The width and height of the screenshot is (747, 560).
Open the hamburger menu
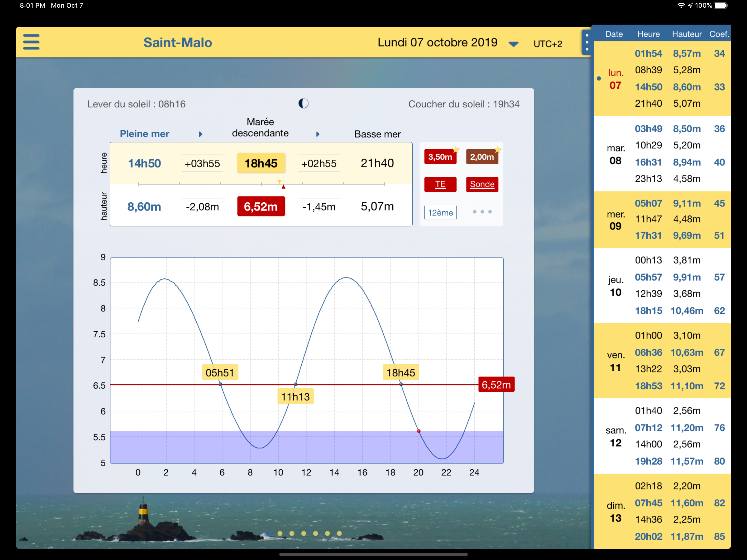[31, 42]
